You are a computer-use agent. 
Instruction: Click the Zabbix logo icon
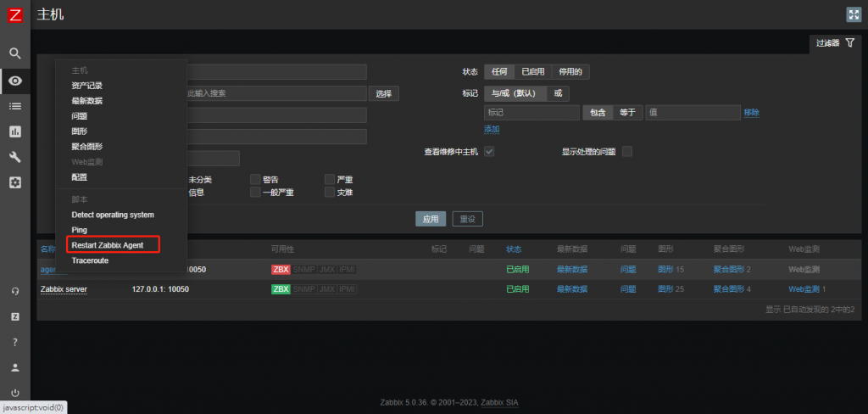(x=15, y=14)
